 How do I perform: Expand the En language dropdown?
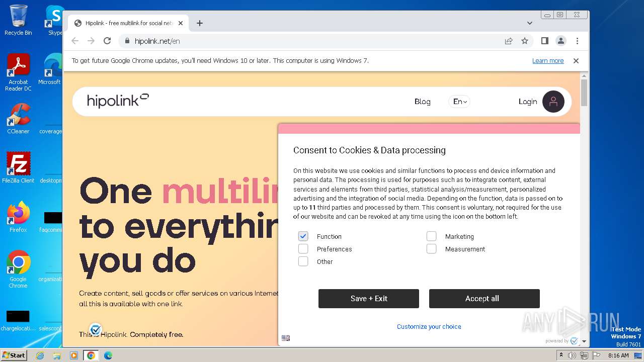[459, 102]
